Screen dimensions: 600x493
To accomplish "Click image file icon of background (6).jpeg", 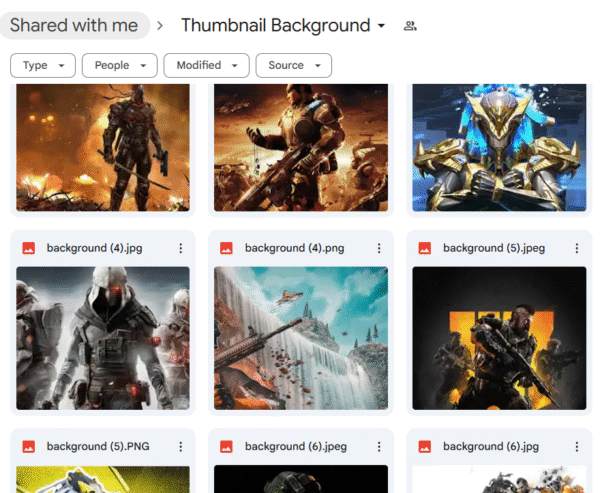I will point(227,447).
